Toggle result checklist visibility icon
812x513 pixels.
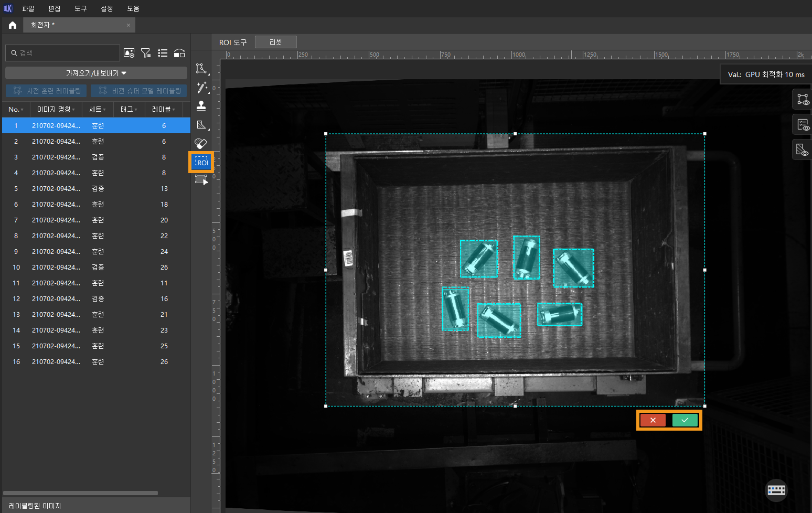coord(803,125)
